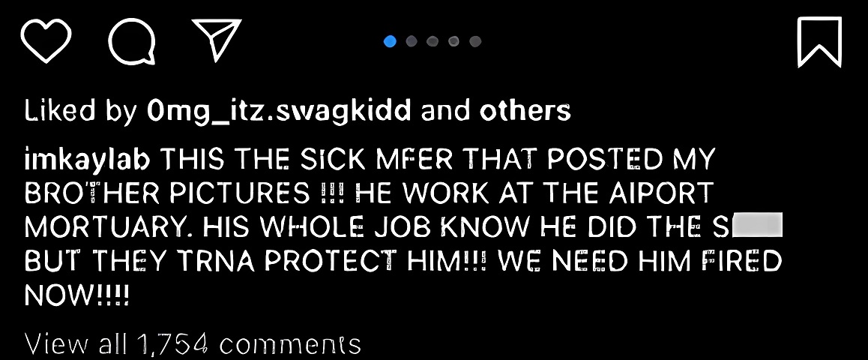Show the list of others who liked

point(525,111)
